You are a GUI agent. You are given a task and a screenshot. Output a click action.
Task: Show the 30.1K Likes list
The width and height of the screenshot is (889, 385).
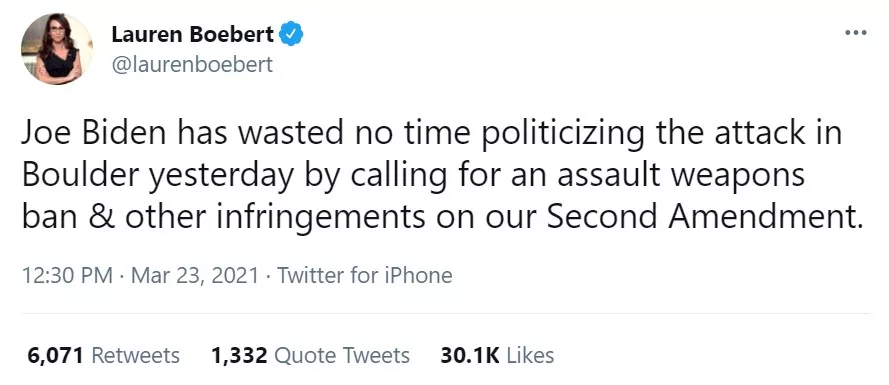click(x=497, y=356)
